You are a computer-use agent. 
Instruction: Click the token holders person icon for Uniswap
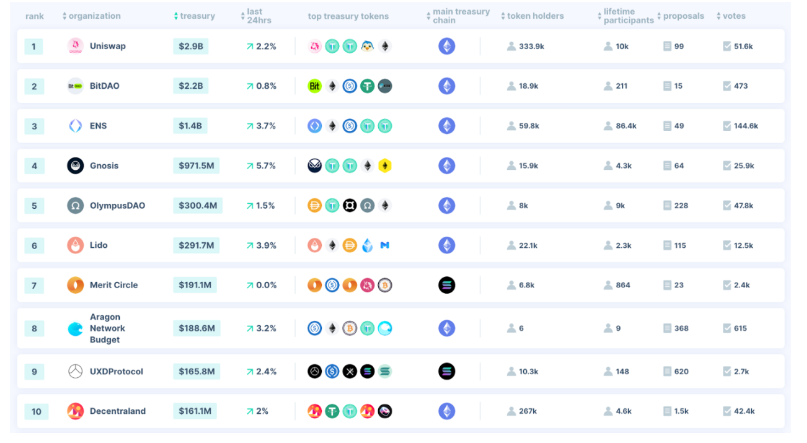pyautogui.click(x=511, y=46)
